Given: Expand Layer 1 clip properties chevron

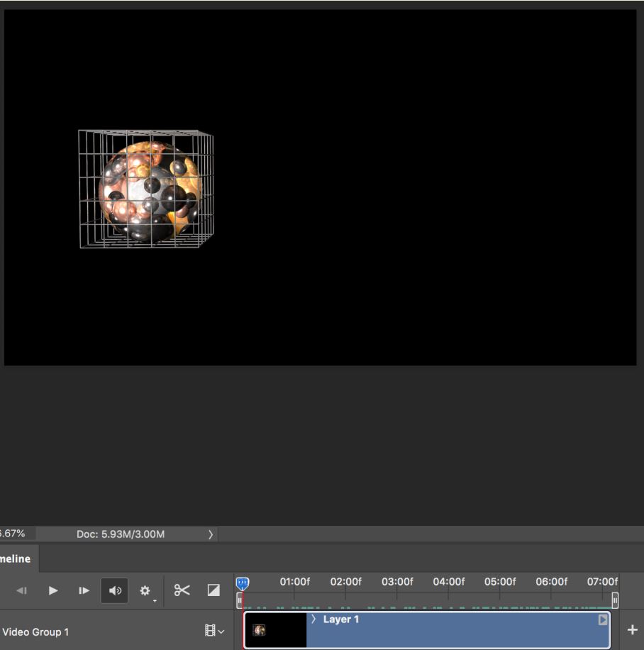Looking at the screenshot, I should [x=313, y=619].
